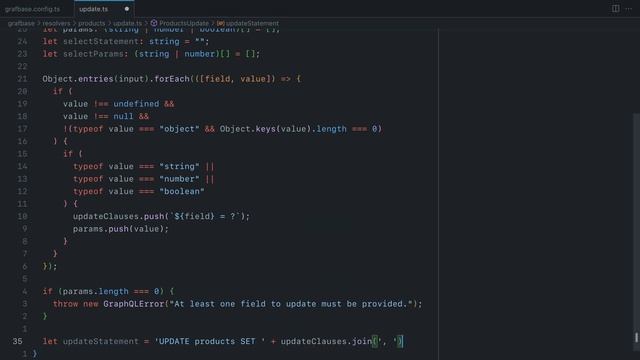
Task: Open the grafbase breadcrumb folder
Action: tap(21, 23)
